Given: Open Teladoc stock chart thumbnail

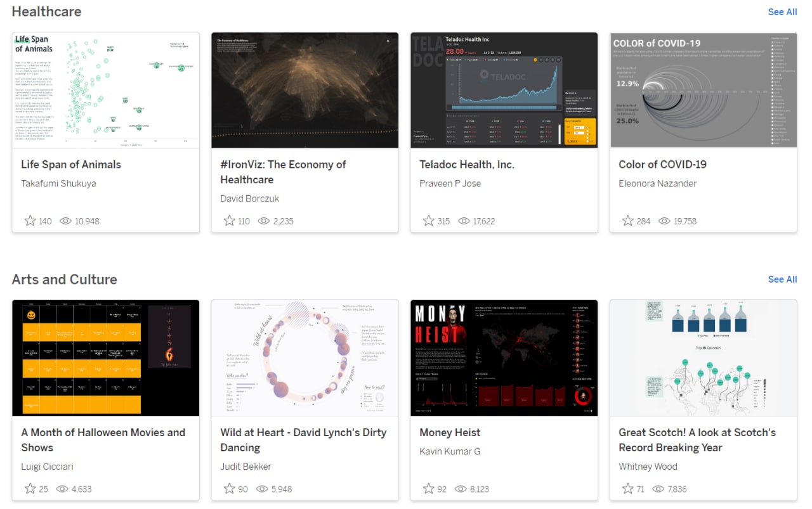Looking at the screenshot, I should click(x=504, y=90).
